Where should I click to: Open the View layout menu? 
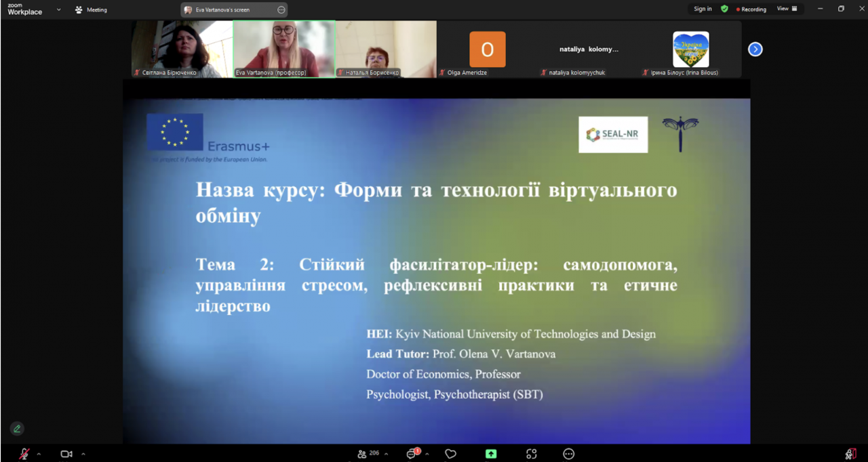point(787,9)
